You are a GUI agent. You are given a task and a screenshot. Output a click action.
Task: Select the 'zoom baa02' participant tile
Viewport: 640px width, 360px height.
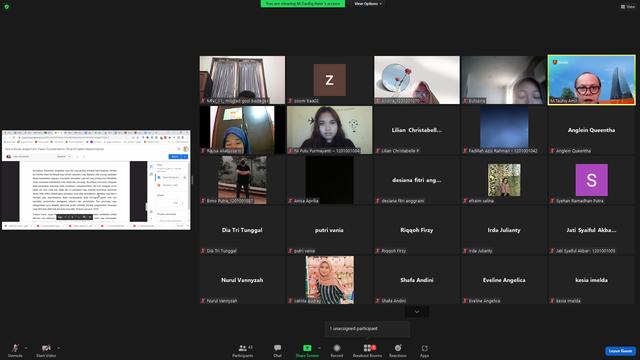coord(329,80)
